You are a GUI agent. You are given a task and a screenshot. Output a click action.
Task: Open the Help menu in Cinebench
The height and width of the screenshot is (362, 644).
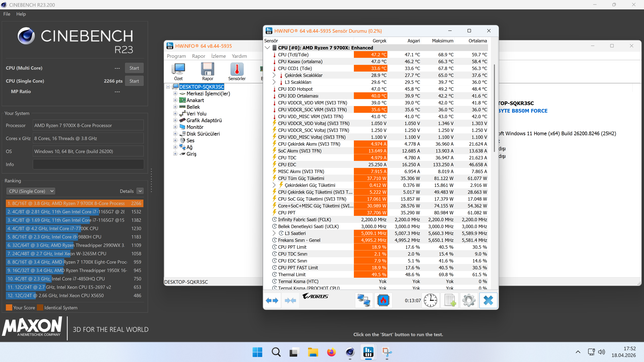(21, 14)
